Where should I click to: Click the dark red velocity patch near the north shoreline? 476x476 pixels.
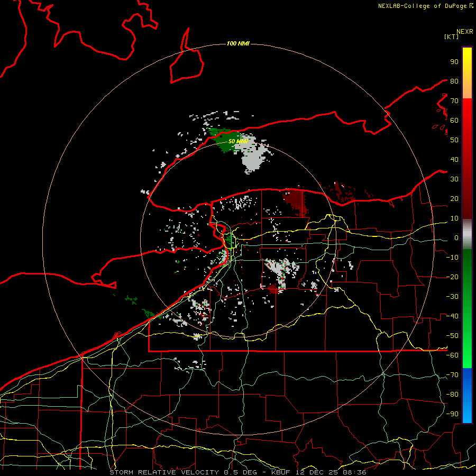pos(295,202)
